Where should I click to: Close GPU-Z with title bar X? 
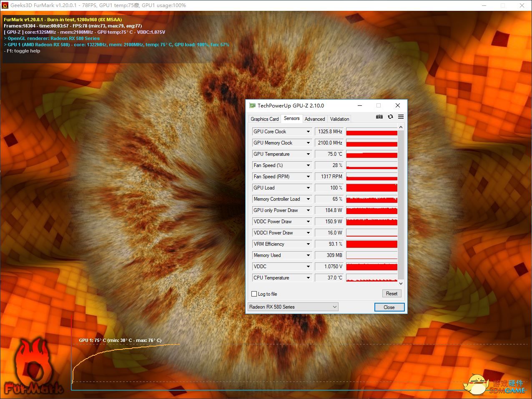[x=398, y=106]
